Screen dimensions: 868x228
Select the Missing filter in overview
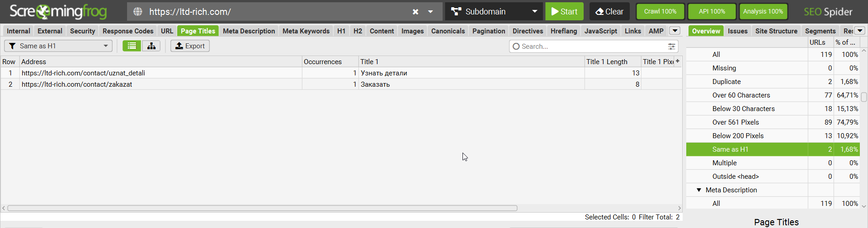pyautogui.click(x=773, y=68)
